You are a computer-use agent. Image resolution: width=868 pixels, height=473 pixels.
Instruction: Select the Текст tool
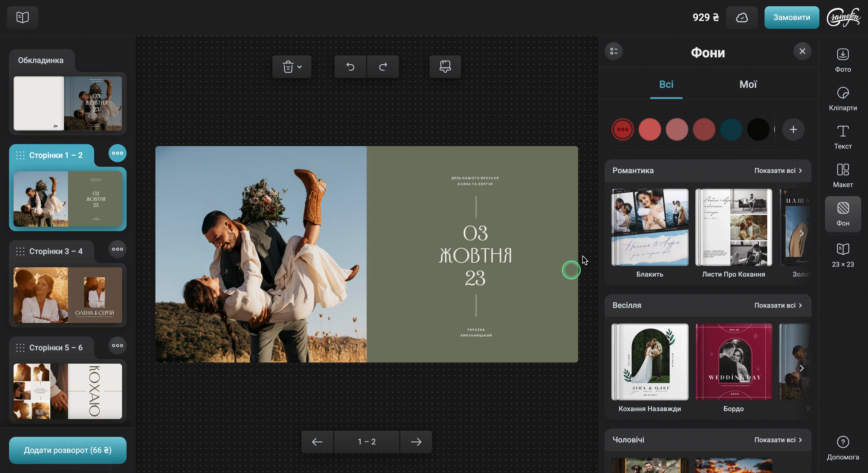coord(842,137)
